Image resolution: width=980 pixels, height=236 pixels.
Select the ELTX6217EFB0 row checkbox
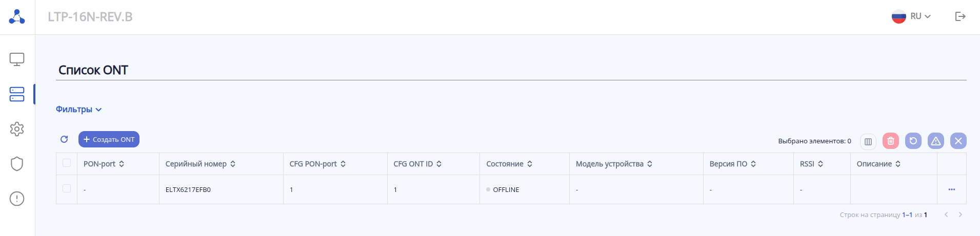[x=67, y=189]
